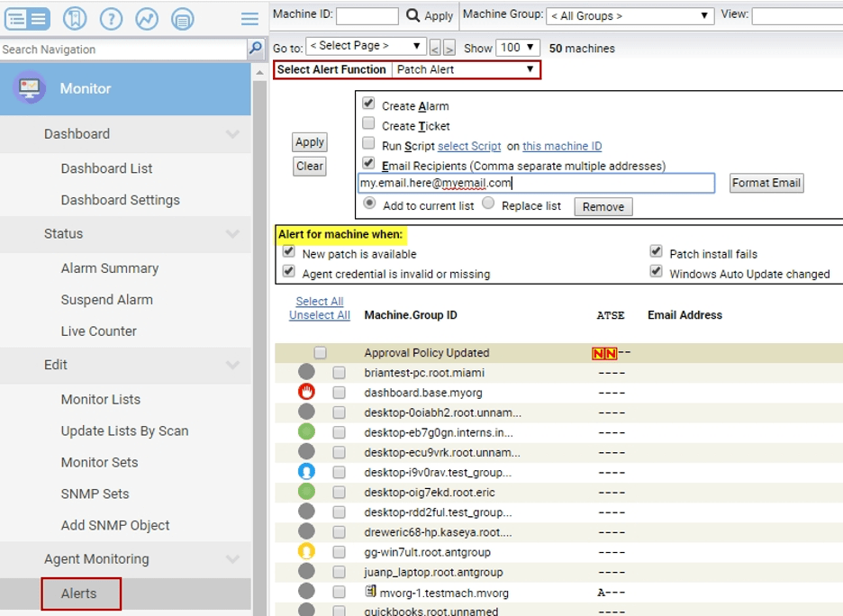Screen dimensions: 843x616
Task: Open the status chart icon in toolbar
Action: (146, 19)
